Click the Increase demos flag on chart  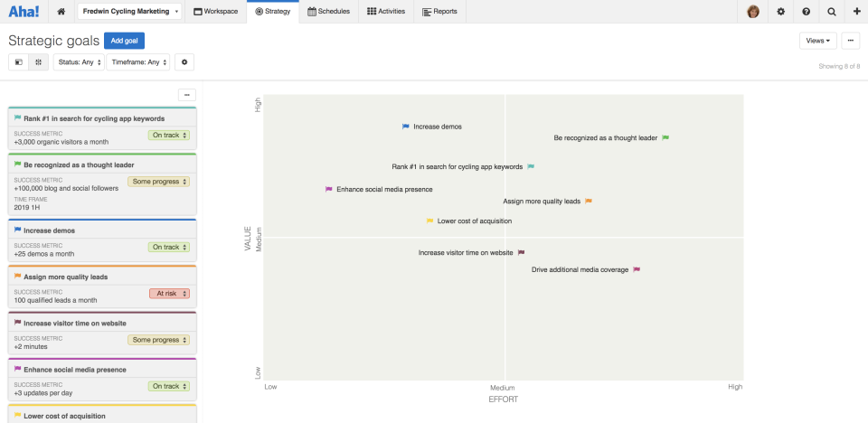tap(406, 127)
